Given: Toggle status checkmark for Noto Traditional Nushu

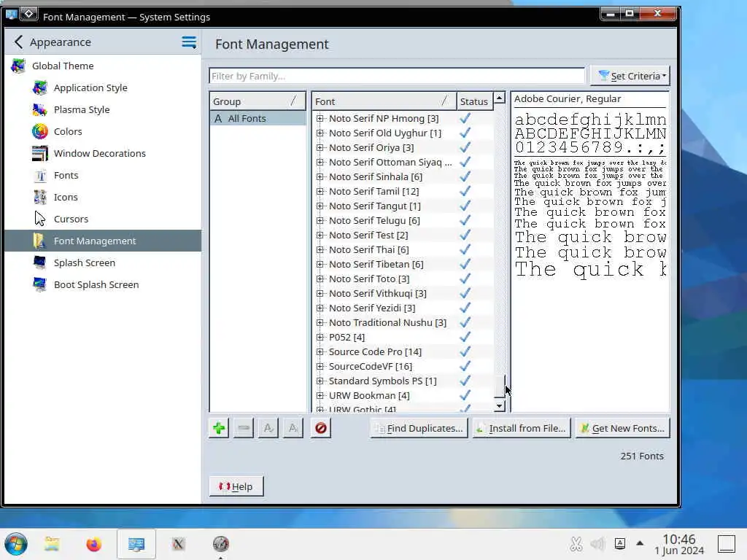Looking at the screenshot, I should click(465, 323).
